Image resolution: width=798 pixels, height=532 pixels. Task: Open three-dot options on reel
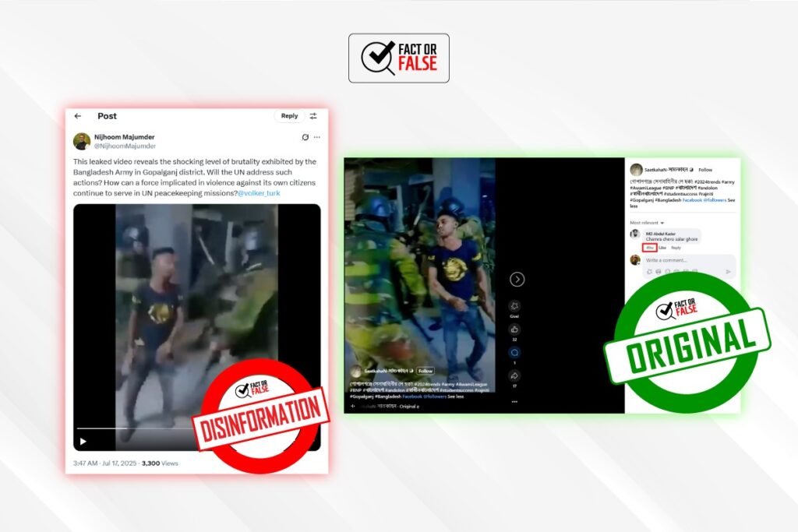click(x=514, y=402)
